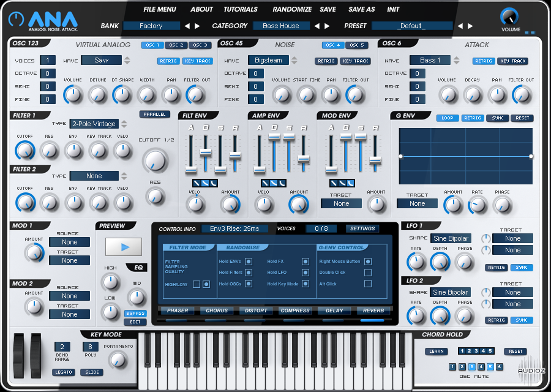Go to previous bank with left arrow

(187, 26)
